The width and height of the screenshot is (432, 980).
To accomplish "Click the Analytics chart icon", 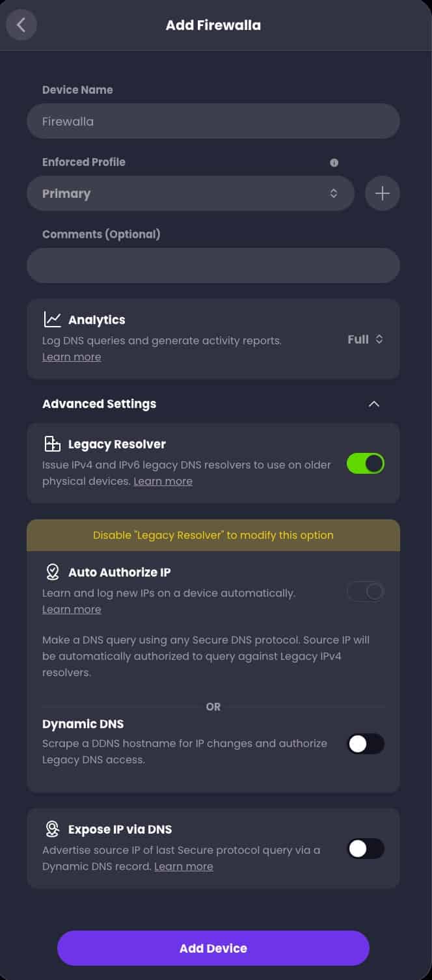I will tap(52, 320).
